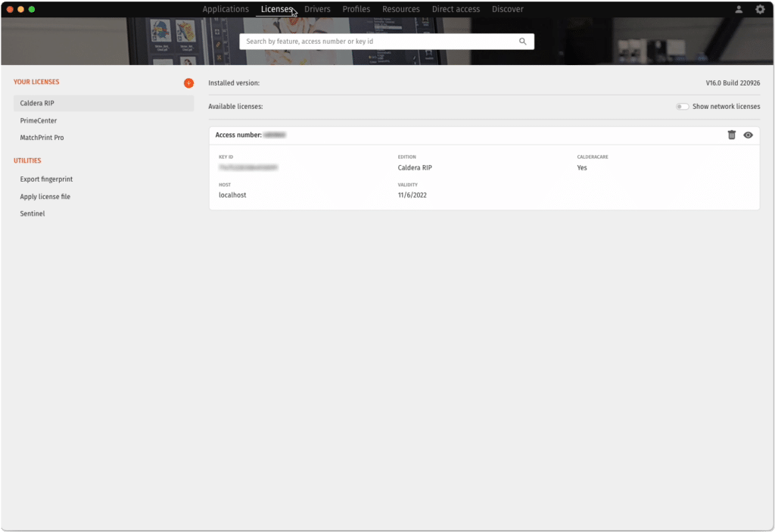Open settings gear icon
This screenshot has height=532, width=775.
tap(760, 9)
